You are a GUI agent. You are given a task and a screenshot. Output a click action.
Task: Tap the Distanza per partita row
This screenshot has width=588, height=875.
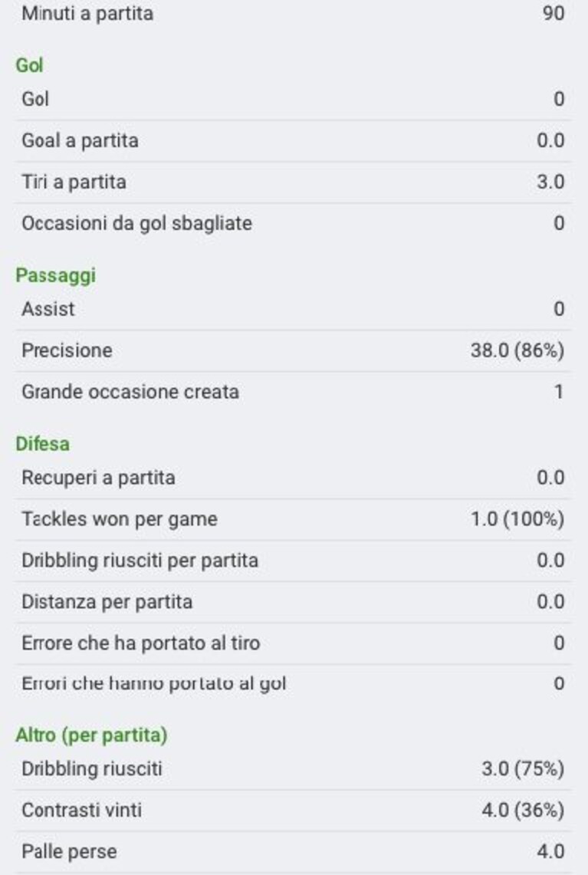coord(294,601)
